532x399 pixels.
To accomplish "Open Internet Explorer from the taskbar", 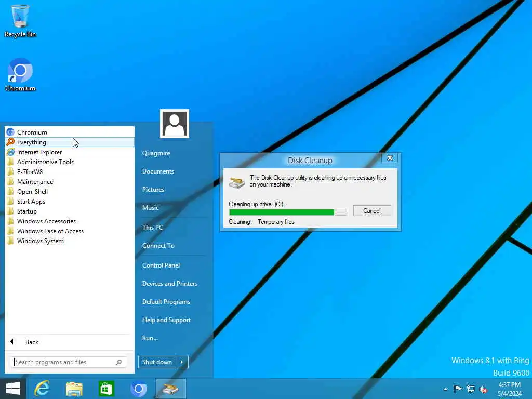I will tap(42, 389).
